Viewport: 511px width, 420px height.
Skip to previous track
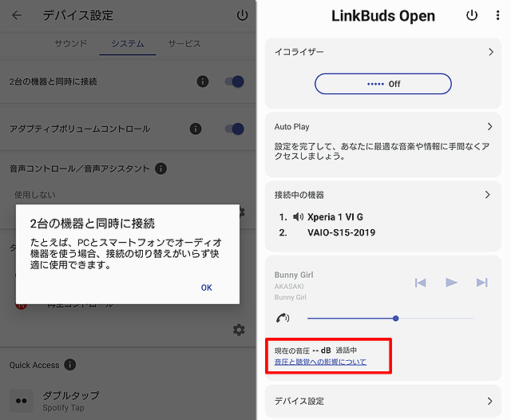tap(421, 283)
